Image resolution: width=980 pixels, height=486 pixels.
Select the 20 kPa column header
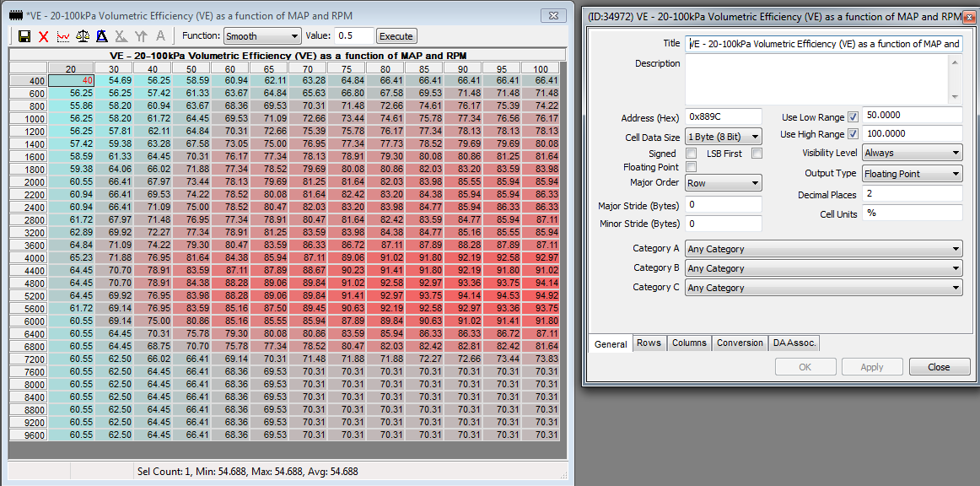coord(71,68)
